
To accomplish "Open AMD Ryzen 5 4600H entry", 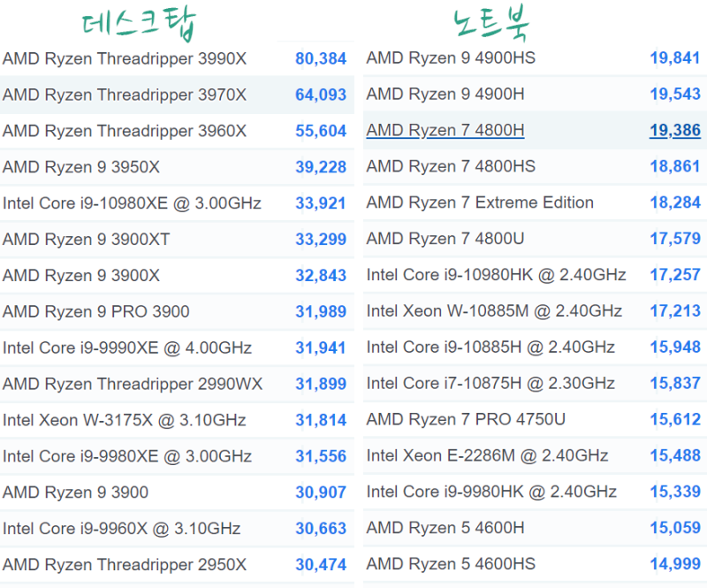I will (x=445, y=528).
